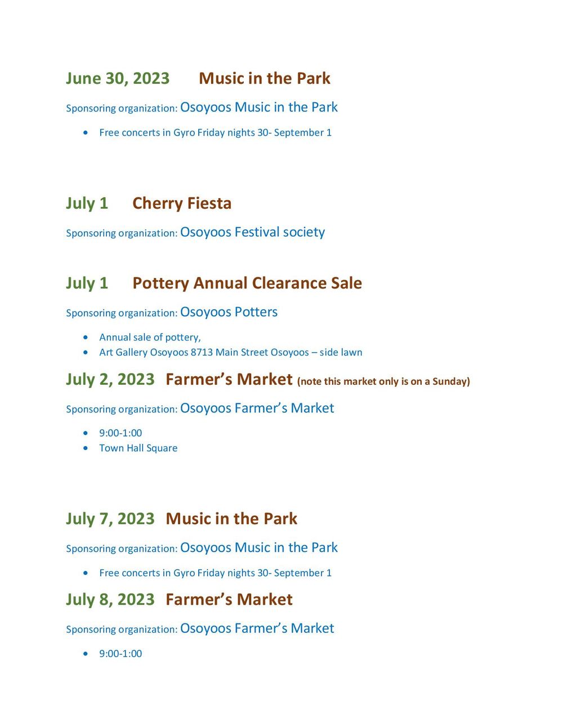
Task: Click the free concerts line under July 7
Action: 216,573
